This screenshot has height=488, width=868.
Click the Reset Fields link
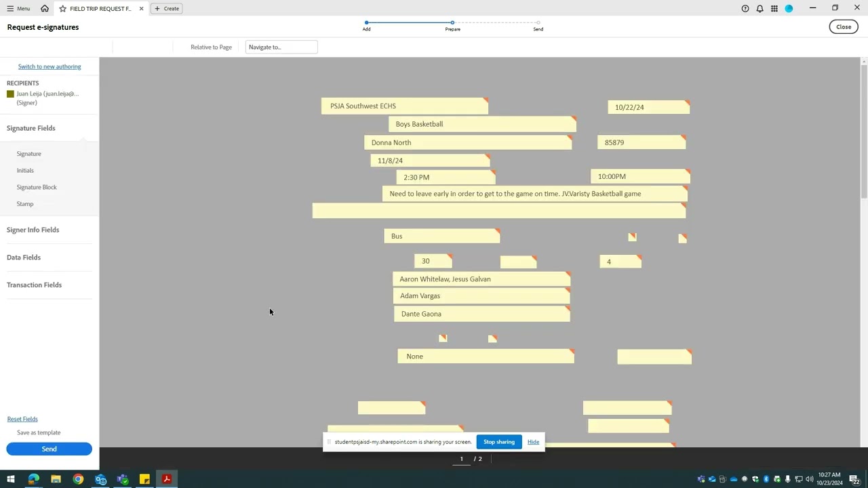coord(22,420)
